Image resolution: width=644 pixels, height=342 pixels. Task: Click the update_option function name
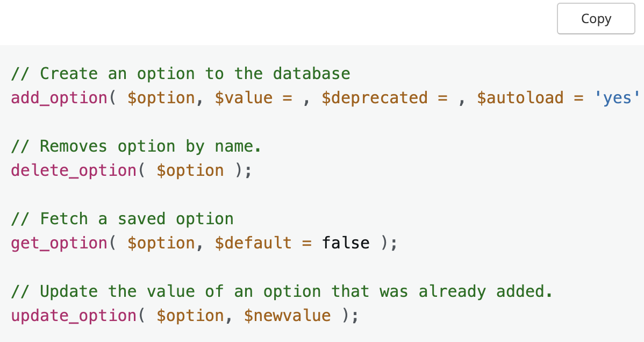coord(74,316)
